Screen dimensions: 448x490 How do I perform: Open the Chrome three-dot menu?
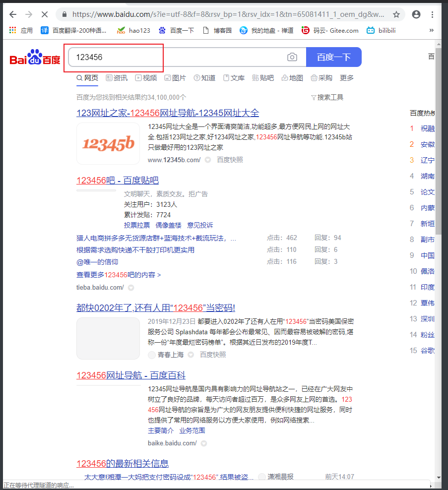pyautogui.click(x=432, y=14)
